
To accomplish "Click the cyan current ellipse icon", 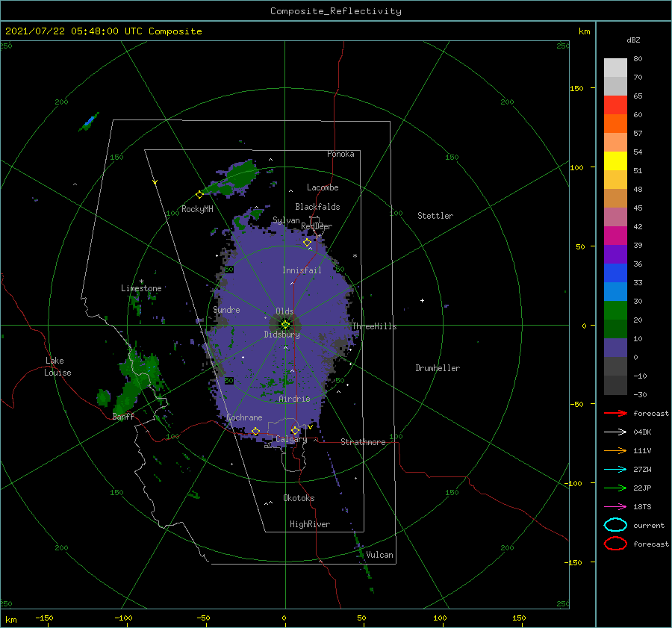I will [x=615, y=525].
